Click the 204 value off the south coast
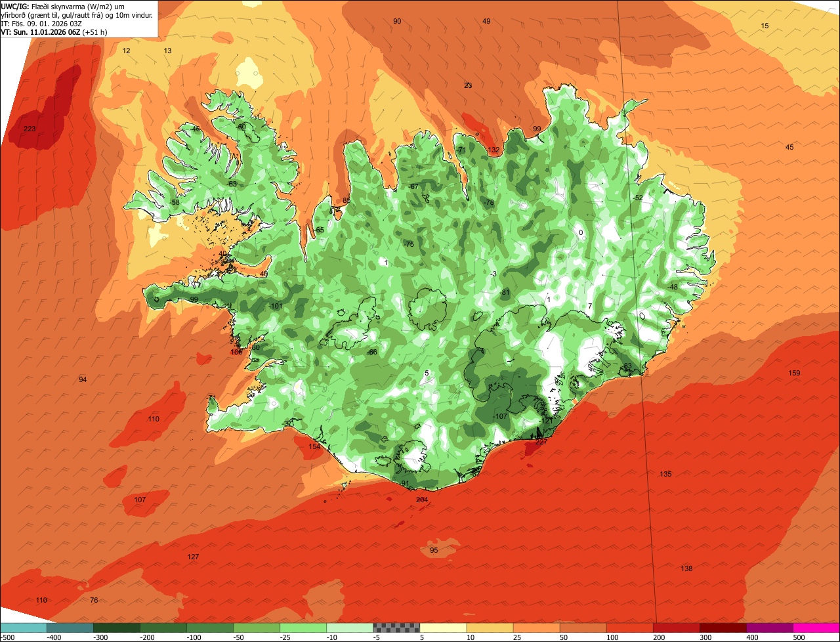The height and width of the screenshot is (642, 840). (x=422, y=500)
